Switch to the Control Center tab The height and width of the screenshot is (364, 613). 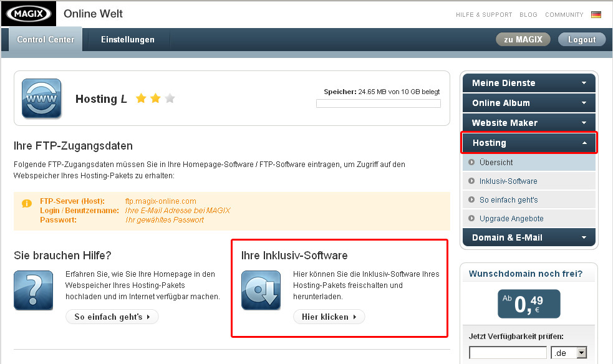pos(46,39)
